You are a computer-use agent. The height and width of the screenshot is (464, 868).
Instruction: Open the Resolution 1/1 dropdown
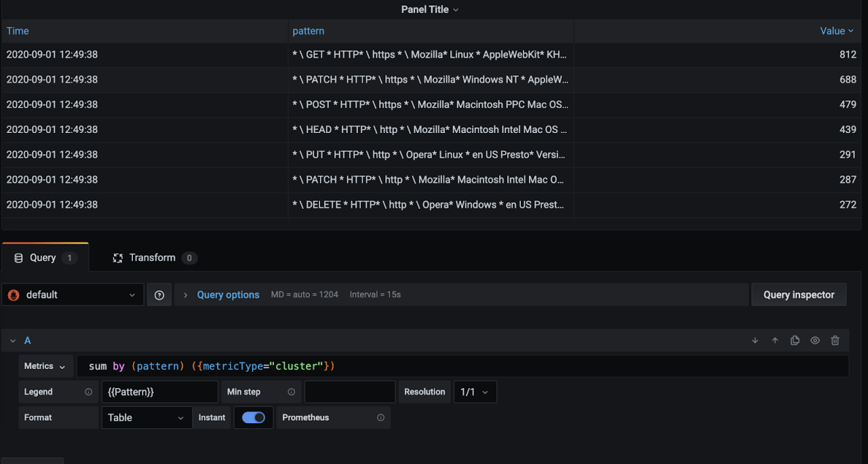tap(475, 392)
